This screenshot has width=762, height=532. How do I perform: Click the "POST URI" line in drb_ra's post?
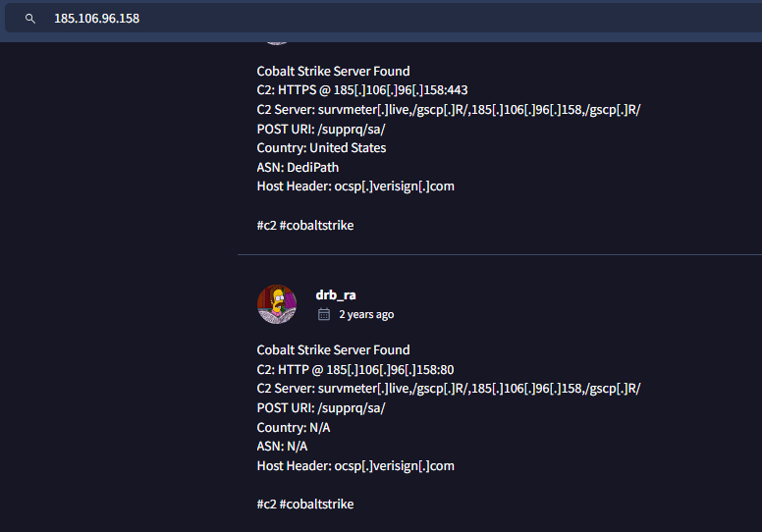point(321,408)
